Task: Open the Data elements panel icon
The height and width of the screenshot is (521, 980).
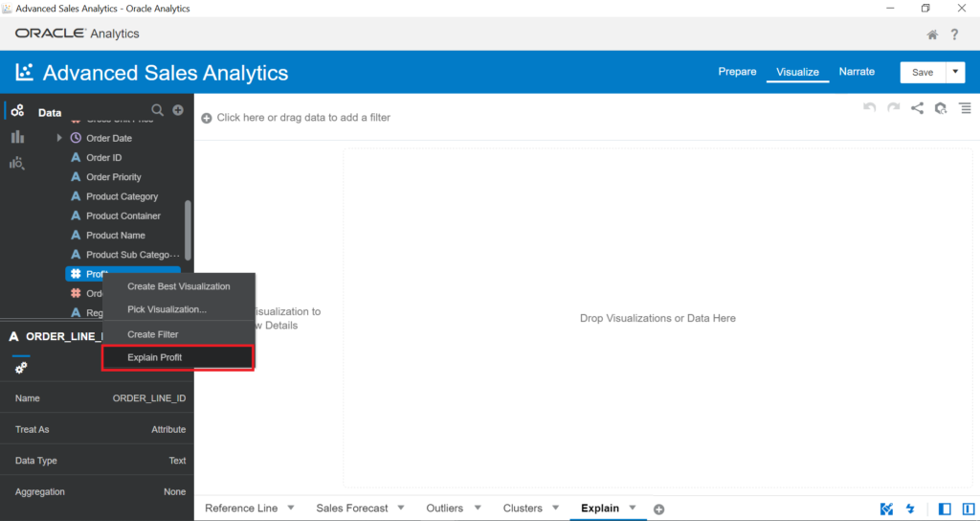Action: click(17, 111)
